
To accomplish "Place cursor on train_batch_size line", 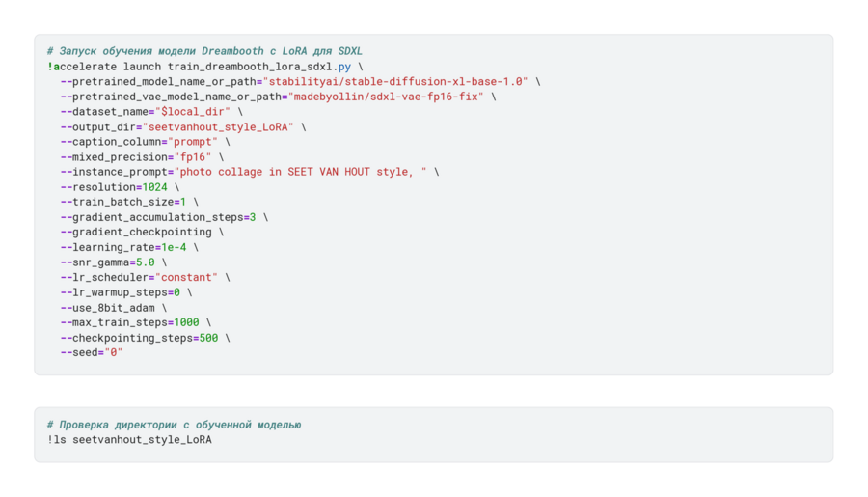I will click(x=128, y=202).
